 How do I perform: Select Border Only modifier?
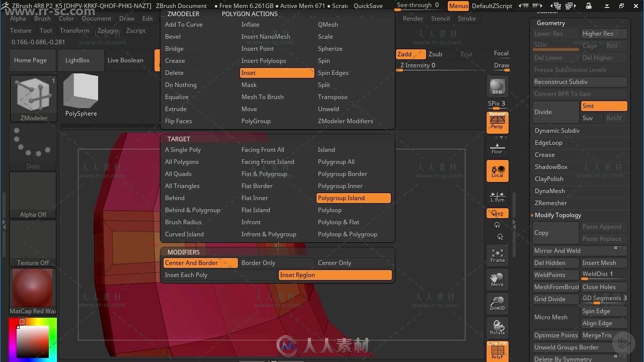click(277, 263)
